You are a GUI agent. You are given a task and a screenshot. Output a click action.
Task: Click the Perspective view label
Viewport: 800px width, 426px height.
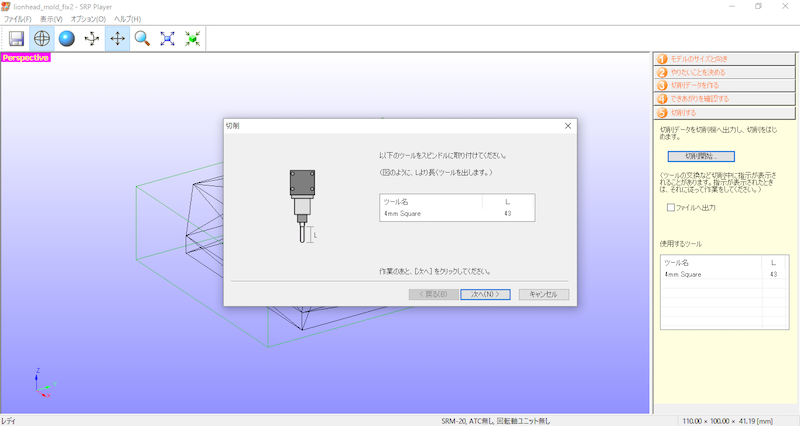click(x=26, y=58)
